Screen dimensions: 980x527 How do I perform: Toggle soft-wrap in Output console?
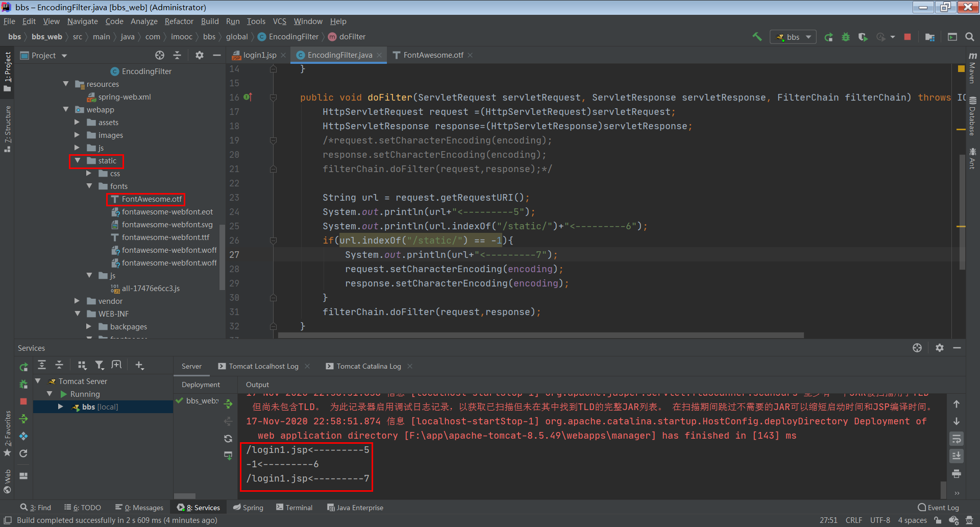[957, 439]
